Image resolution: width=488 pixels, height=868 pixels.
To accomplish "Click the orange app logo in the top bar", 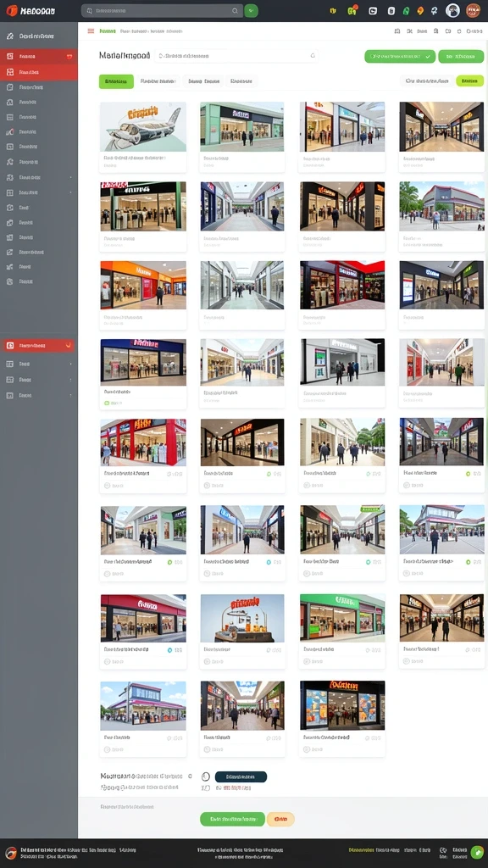I will (12, 10).
